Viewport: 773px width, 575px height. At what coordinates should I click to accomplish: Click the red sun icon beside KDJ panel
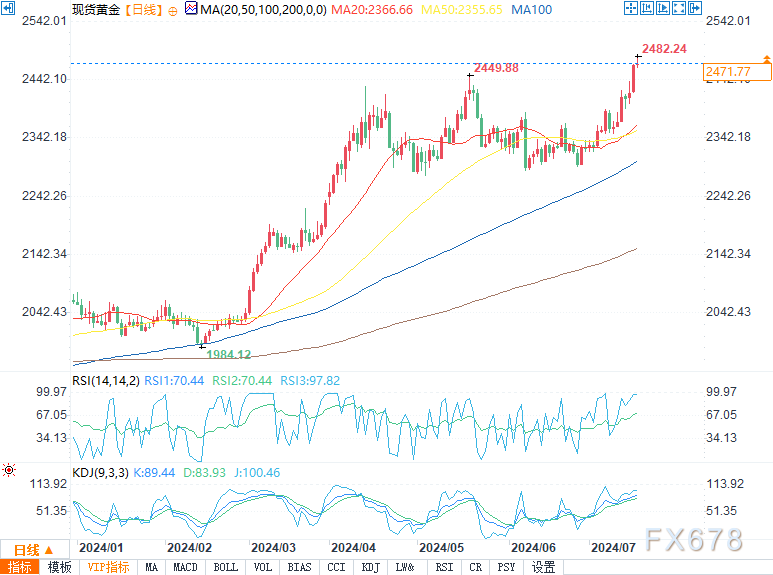click(x=9, y=470)
